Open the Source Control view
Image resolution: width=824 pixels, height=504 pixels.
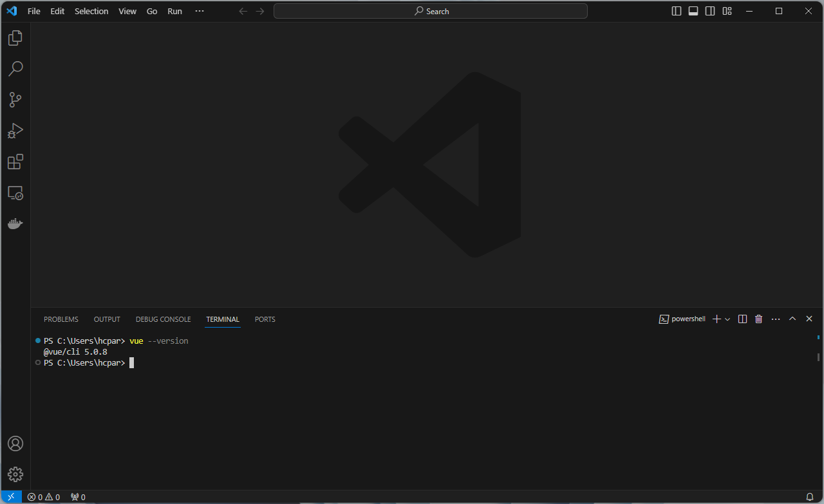15,100
